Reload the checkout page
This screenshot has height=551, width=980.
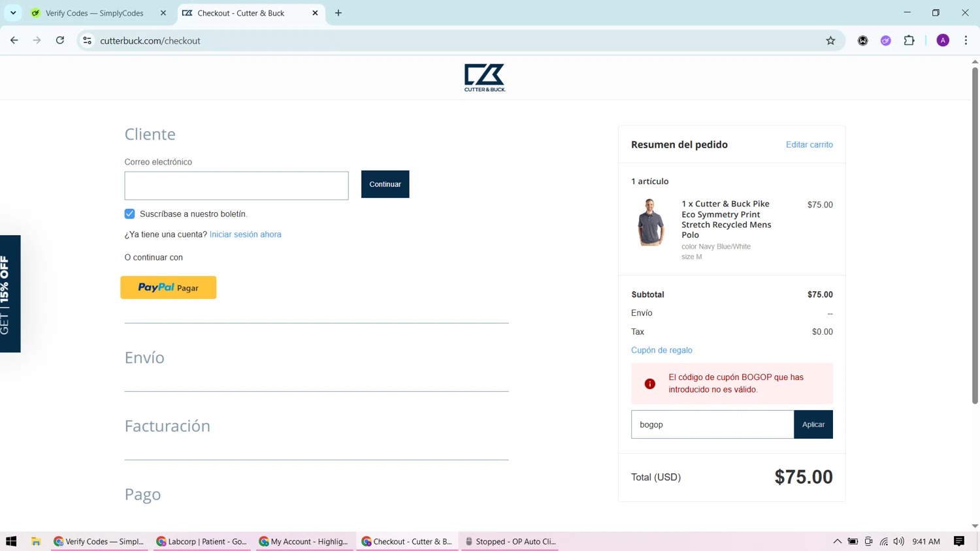click(60, 40)
